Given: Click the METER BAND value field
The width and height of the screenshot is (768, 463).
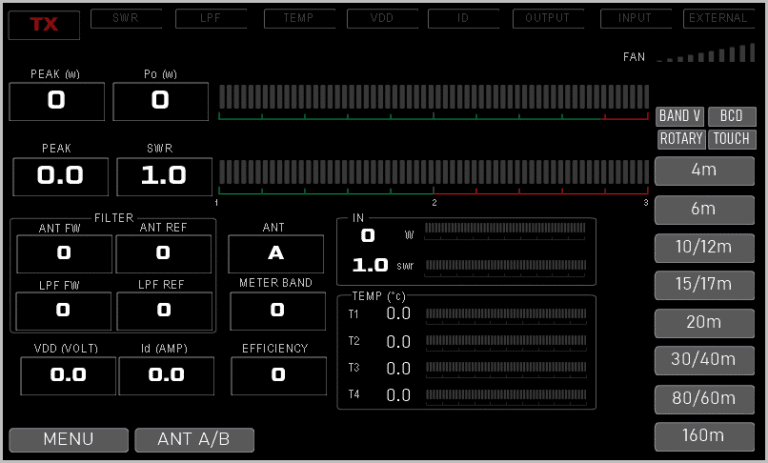Looking at the screenshot, I should click(276, 311).
